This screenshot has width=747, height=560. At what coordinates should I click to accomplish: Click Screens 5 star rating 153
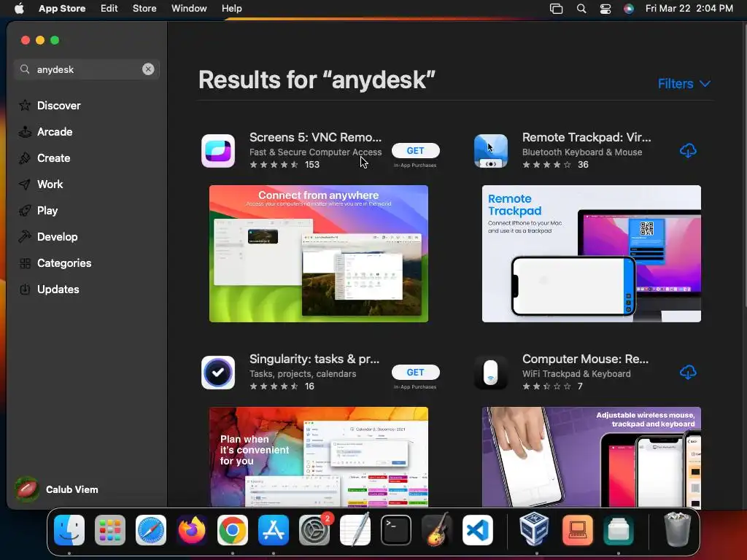pyautogui.click(x=285, y=165)
